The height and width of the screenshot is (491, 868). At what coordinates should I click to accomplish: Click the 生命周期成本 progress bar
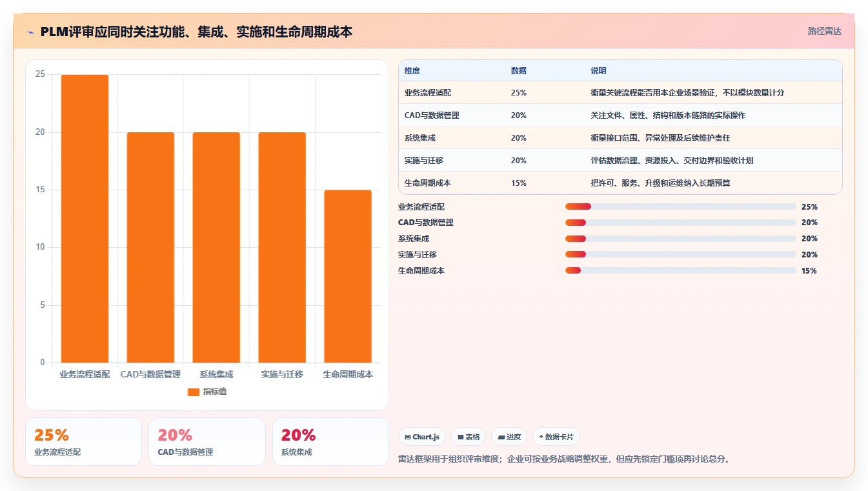coord(681,271)
